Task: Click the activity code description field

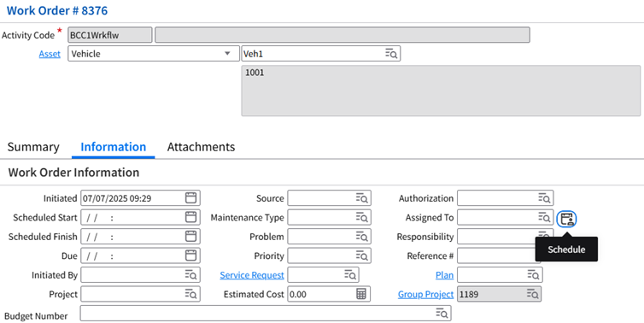Action: [342, 35]
